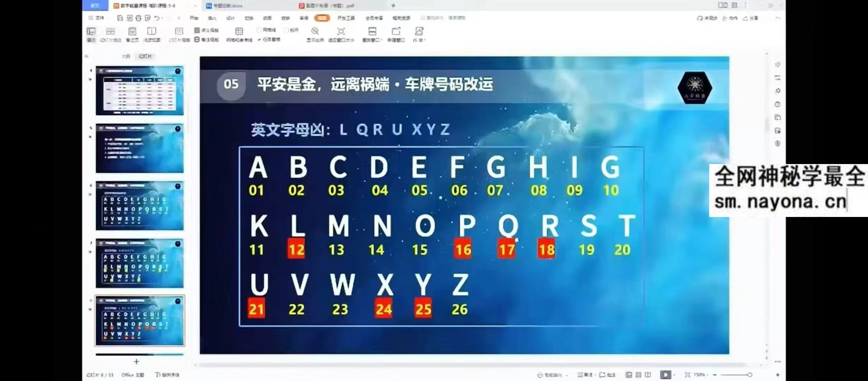The height and width of the screenshot is (381, 868).
Task: Expand the Smart Beautify (智能美化) dropdown
Action: coord(567,375)
